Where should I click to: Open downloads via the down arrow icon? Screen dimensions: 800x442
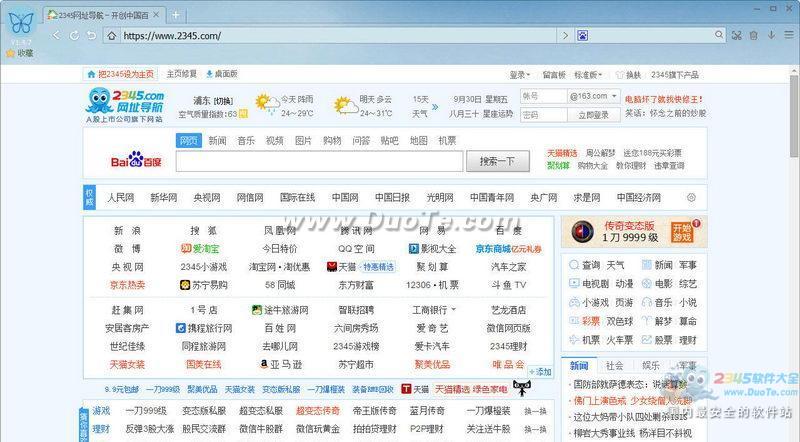pyautogui.click(x=771, y=35)
